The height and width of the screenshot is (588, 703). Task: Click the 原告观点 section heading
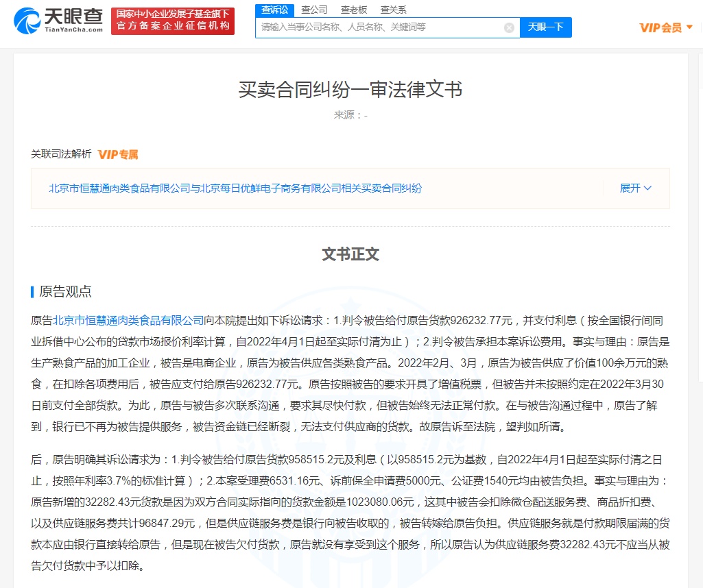coord(65,291)
